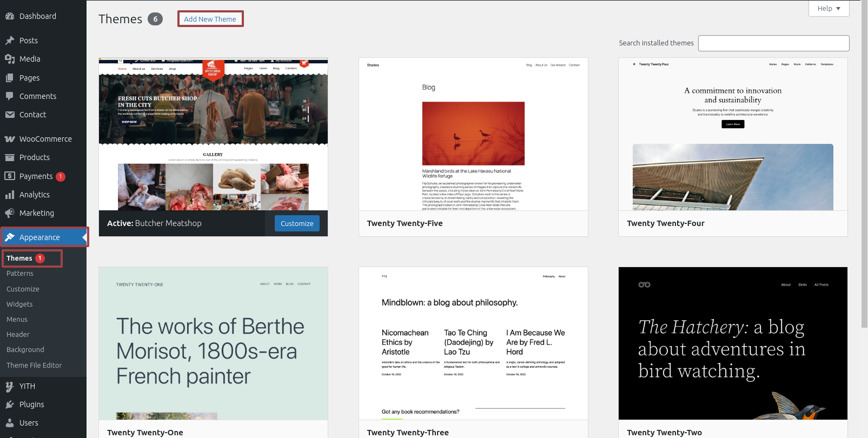Click Add New Theme button
This screenshot has height=438, width=868.
(x=210, y=19)
